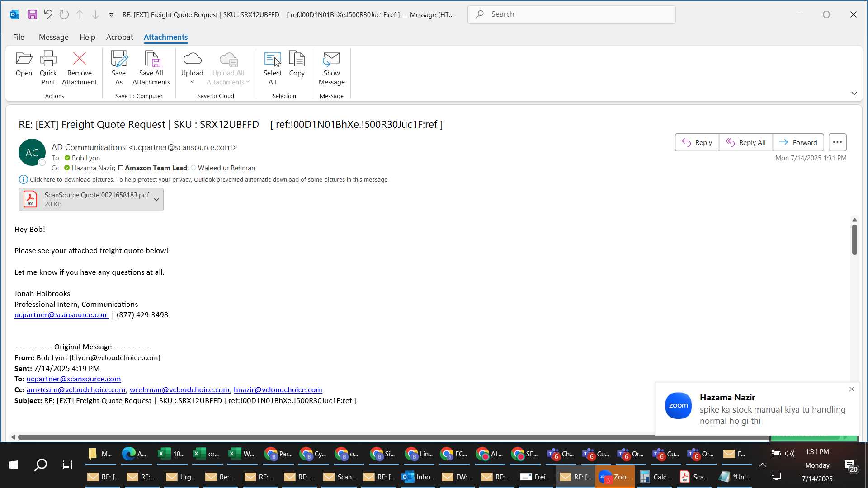
Task: Open Customize Quick Access Toolbar dropdown
Action: click(x=111, y=15)
